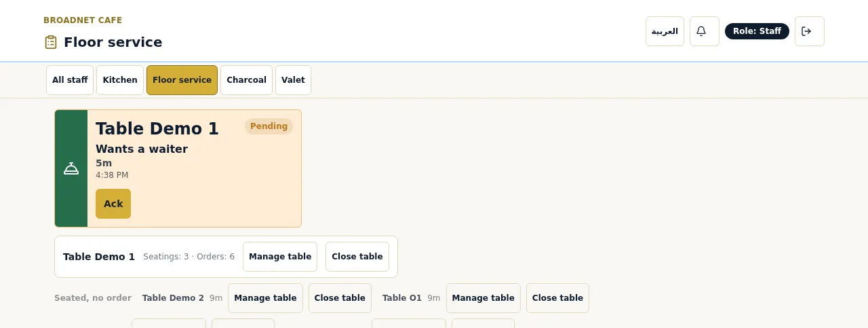Click the 'Seatings: 3 · Orders: 6' text
Screen dimensions: 868x328
point(189,257)
